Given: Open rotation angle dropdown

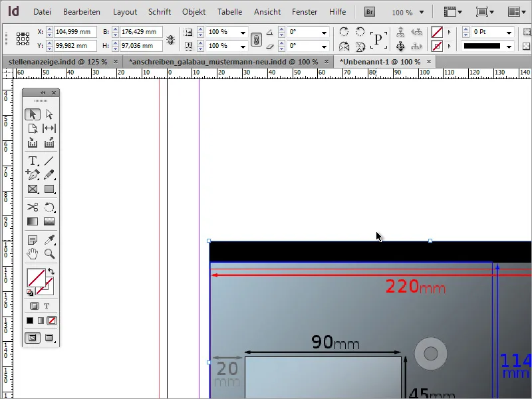Looking at the screenshot, I should click(324, 33).
